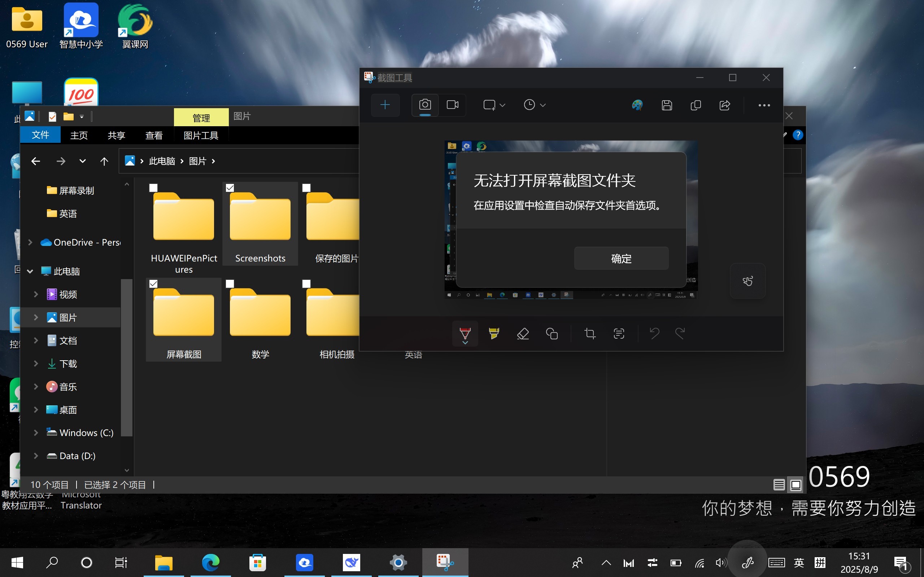Open the 查看 ribbon tab
Screen dimensions: 924x577
click(x=154, y=136)
